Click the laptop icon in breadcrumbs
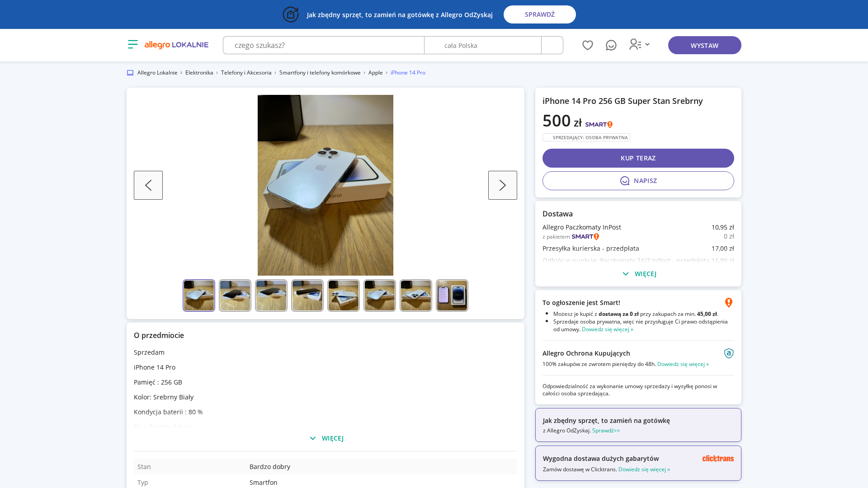868x488 pixels. click(130, 73)
